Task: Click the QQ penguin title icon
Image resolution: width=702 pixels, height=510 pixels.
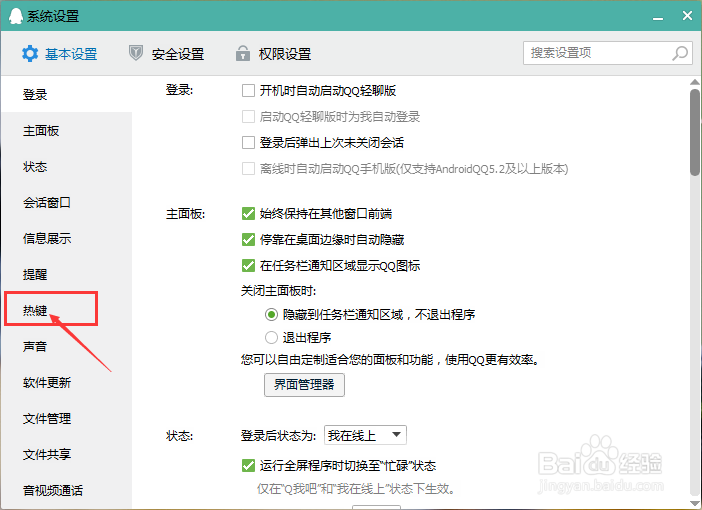Action: pyautogui.click(x=15, y=16)
